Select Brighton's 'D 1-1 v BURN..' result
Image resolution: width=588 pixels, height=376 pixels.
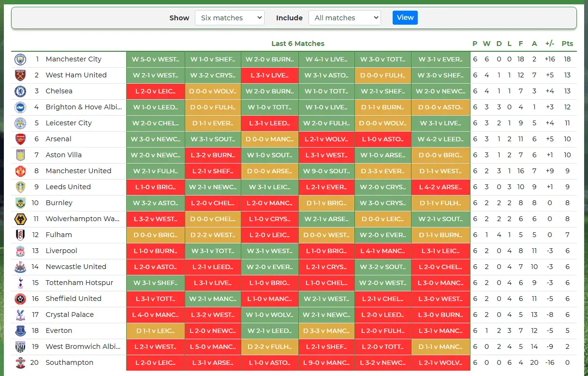click(x=383, y=107)
